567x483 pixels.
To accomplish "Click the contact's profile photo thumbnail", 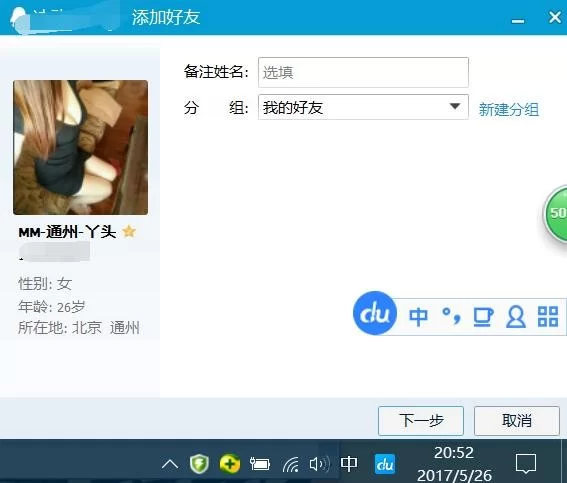I will 81,148.
